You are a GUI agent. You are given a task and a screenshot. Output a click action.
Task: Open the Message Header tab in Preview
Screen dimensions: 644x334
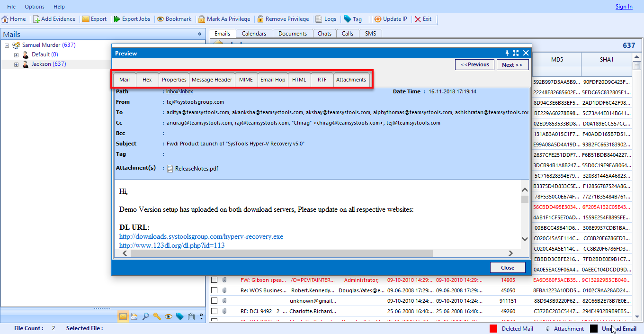coord(212,80)
